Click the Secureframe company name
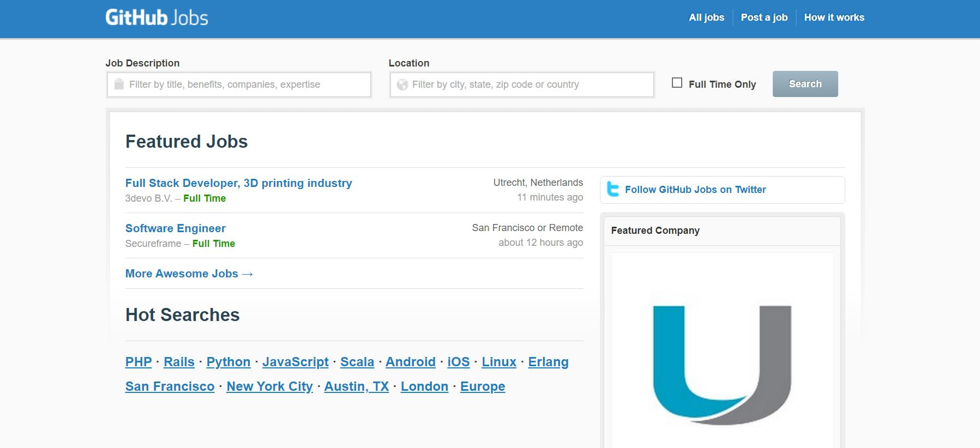 point(153,244)
